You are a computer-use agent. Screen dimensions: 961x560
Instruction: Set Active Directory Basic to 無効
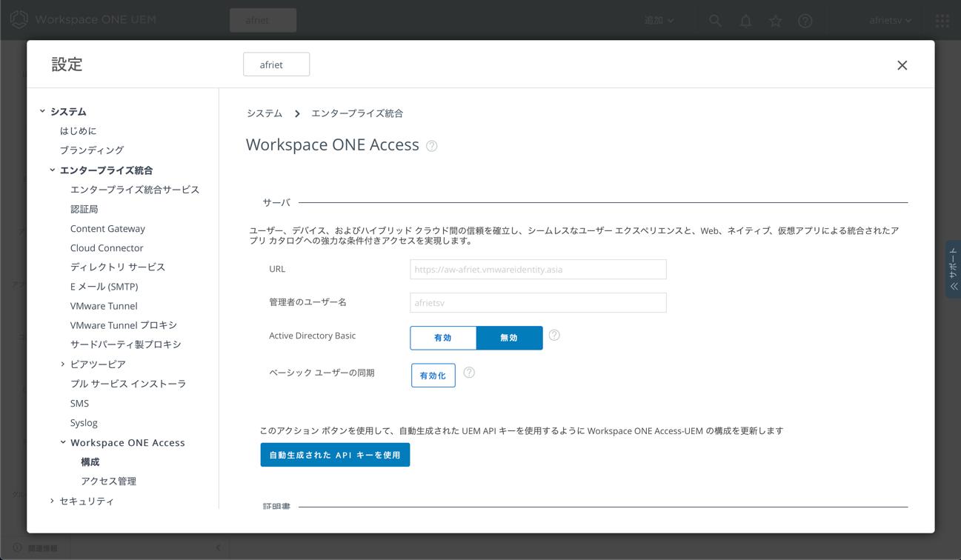tap(509, 338)
